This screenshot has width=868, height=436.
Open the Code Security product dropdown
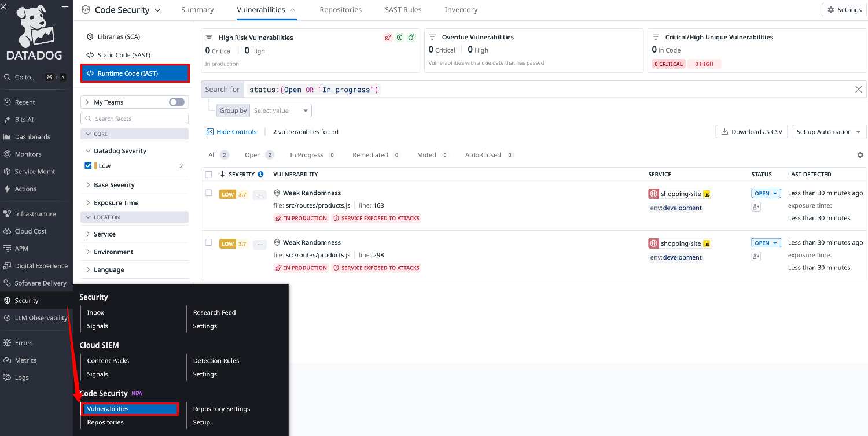click(x=121, y=10)
